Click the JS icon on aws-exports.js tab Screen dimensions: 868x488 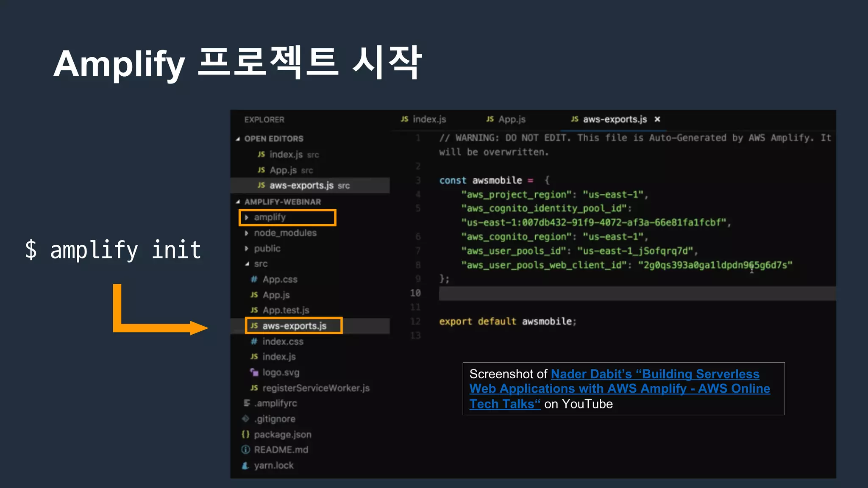(575, 119)
